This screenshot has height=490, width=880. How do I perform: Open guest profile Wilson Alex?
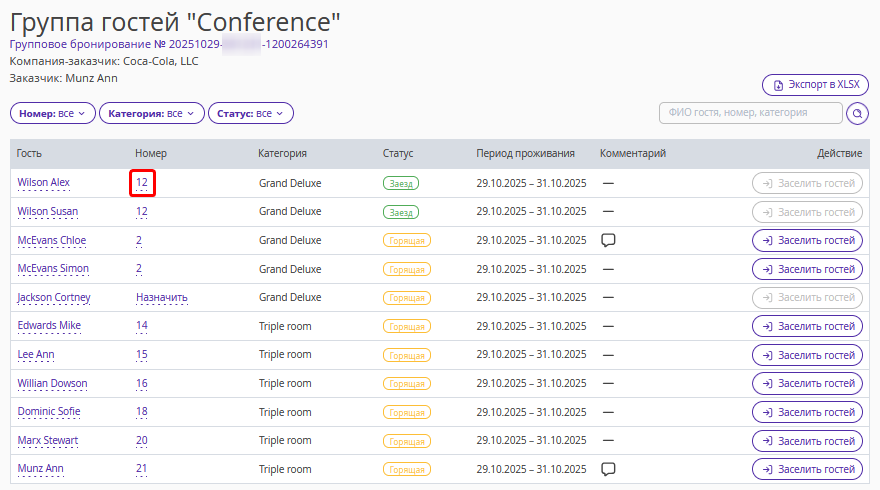(x=44, y=183)
